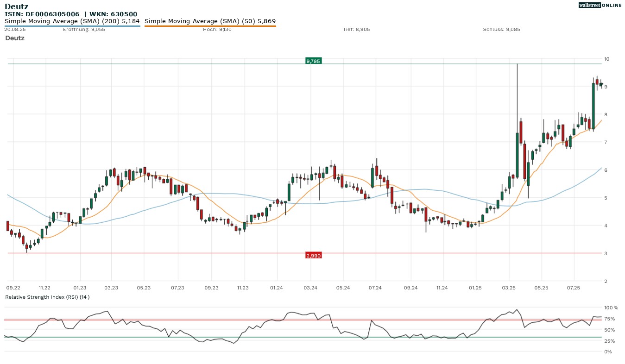Click the 11.24 date axis label
Viewport: 625px width, 364px height.
[442, 288]
